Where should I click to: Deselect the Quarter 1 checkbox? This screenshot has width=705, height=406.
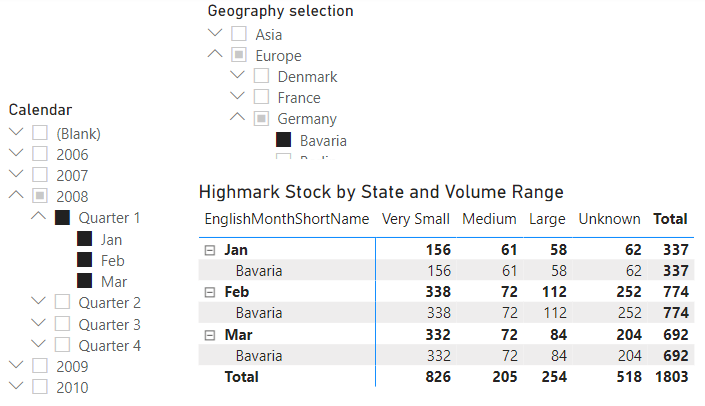point(62,218)
